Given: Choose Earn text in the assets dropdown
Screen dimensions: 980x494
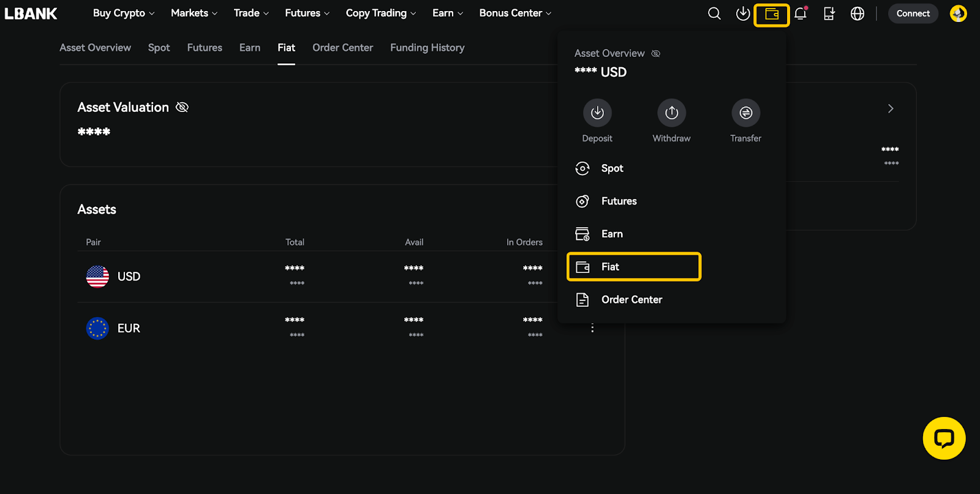Looking at the screenshot, I should (x=612, y=234).
